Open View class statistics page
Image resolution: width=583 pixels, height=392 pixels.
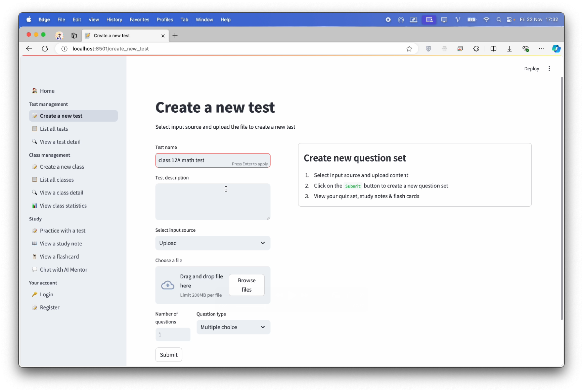point(73,206)
